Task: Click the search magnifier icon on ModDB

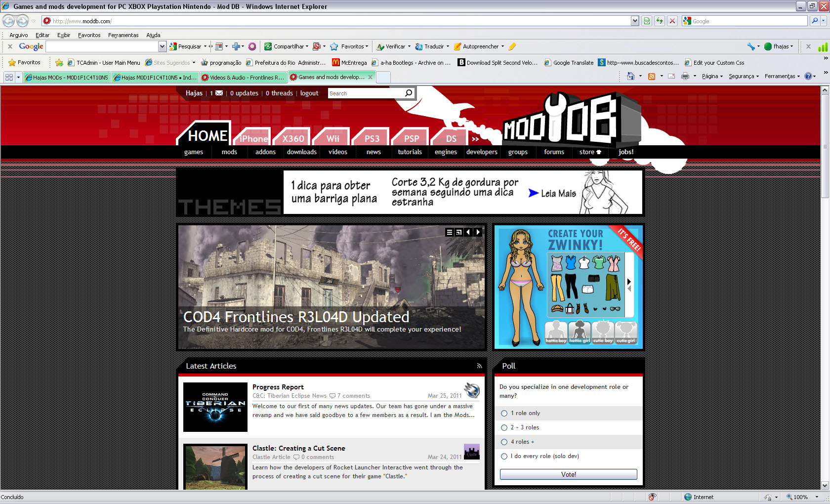Action: pyautogui.click(x=409, y=93)
